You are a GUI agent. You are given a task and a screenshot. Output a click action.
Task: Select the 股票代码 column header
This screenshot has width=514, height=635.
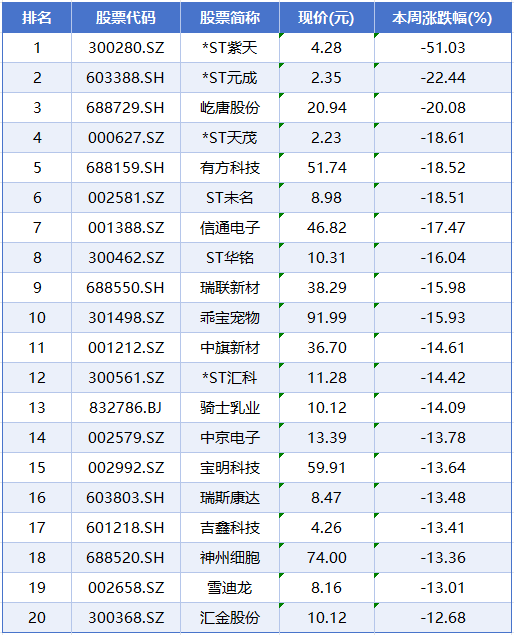click(126, 17)
